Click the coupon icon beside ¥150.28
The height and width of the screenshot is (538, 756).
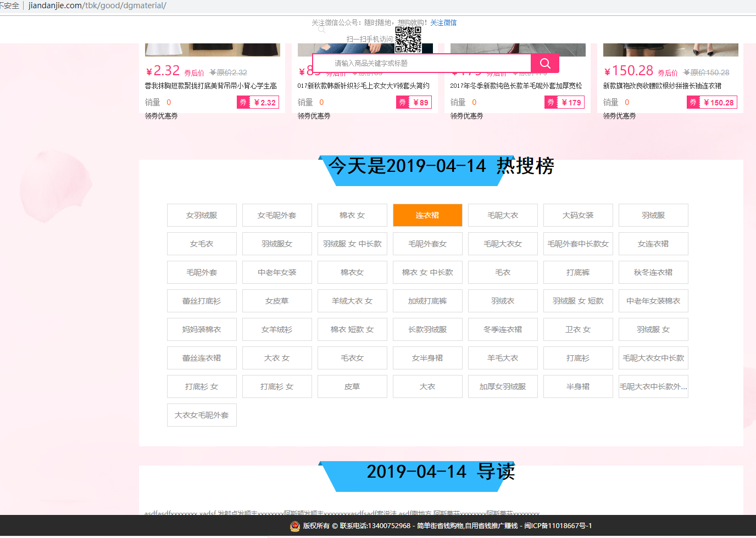pos(693,102)
